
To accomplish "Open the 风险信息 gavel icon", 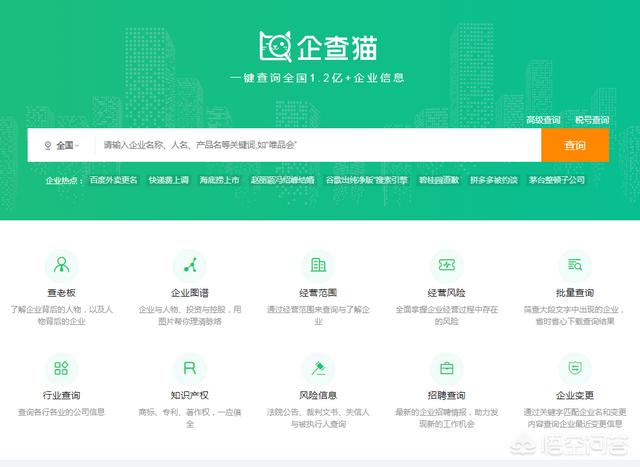I will pos(318,368).
